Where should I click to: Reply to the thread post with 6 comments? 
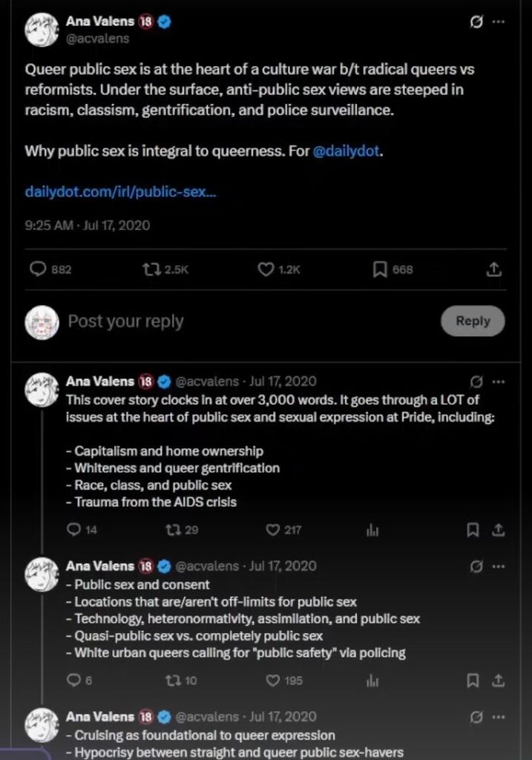[73, 680]
